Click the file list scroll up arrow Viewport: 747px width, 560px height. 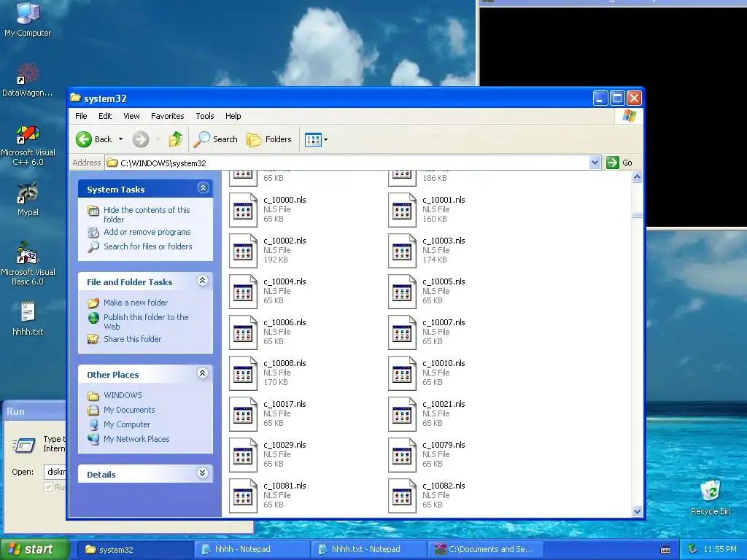click(x=637, y=177)
